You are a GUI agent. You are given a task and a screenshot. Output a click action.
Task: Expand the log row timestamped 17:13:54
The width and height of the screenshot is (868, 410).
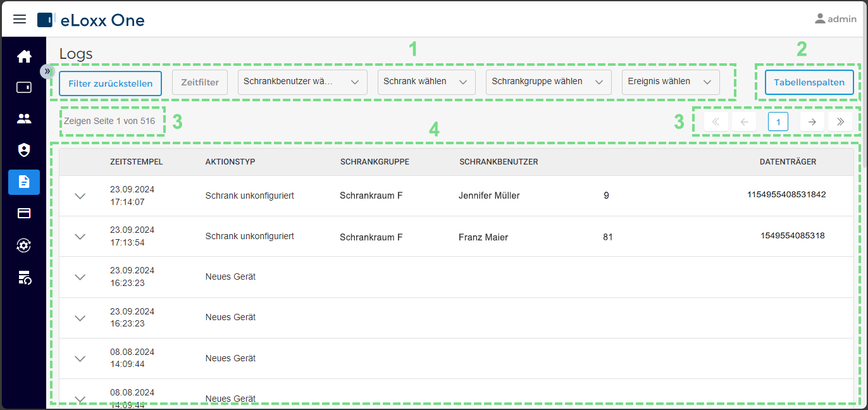80,237
